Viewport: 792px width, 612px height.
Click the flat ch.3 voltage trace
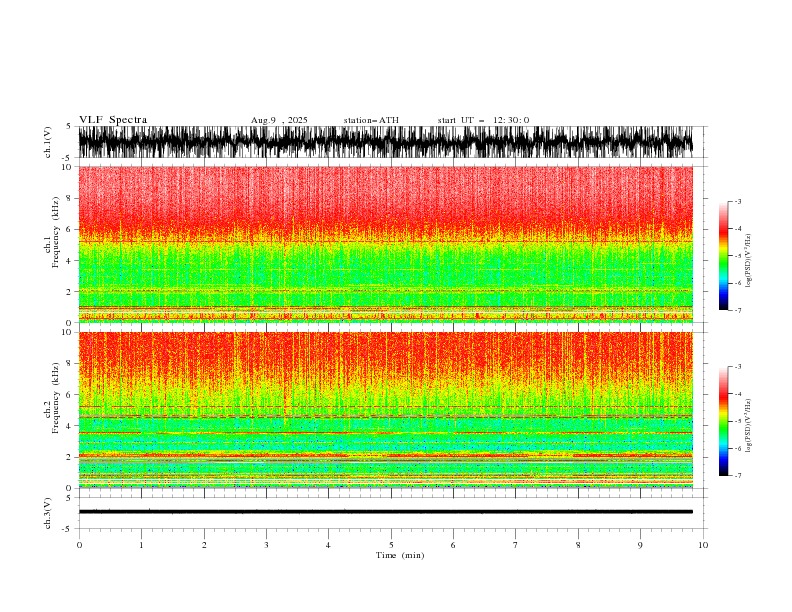(x=385, y=512)
